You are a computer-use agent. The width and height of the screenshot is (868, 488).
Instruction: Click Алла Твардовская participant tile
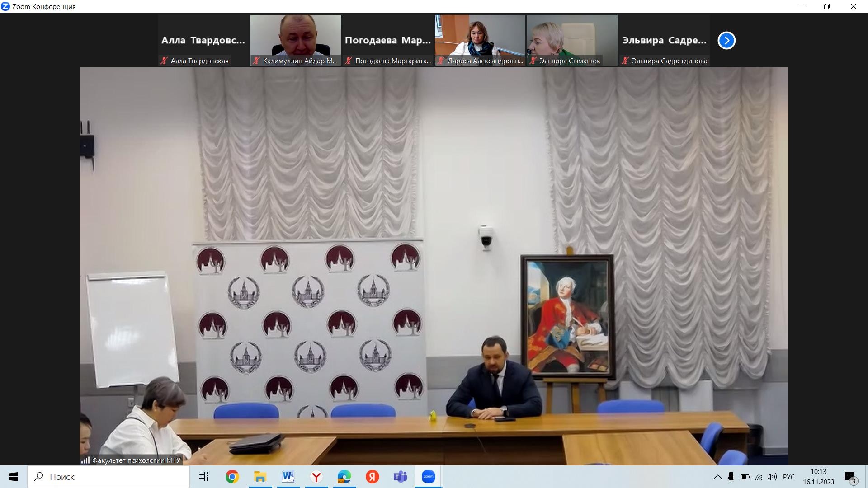[x=203, y=40]
